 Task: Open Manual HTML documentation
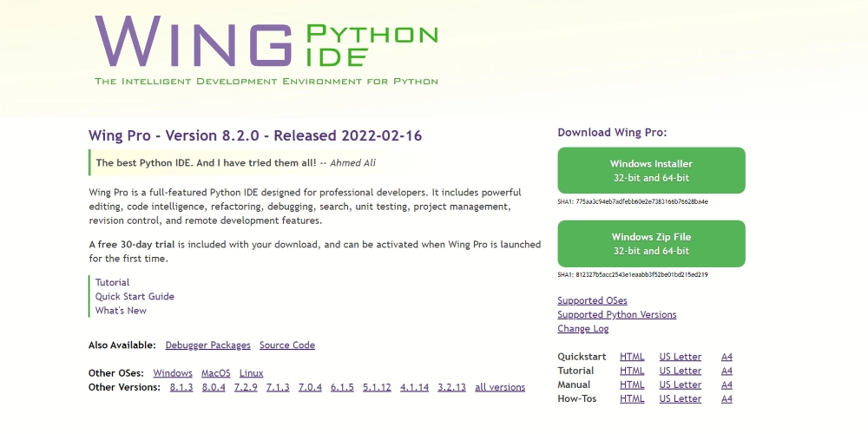pyautogui.click(x=632, y=385)
